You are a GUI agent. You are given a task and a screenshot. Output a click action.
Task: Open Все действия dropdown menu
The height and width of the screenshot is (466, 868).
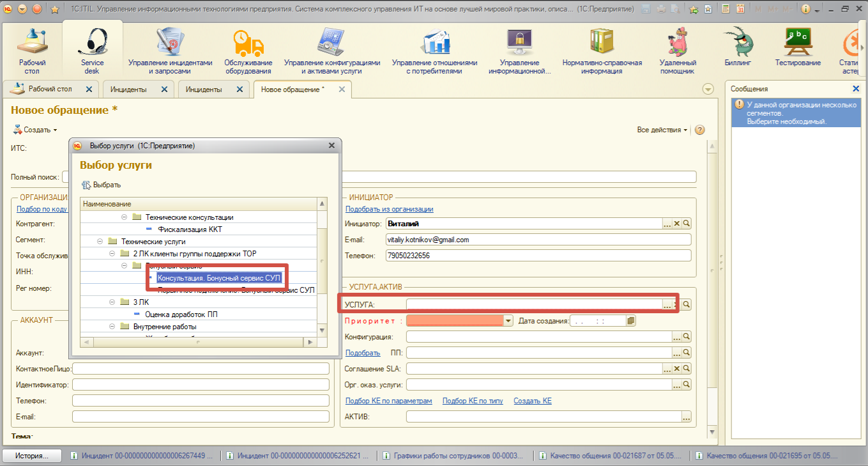[x=662, y=130]
